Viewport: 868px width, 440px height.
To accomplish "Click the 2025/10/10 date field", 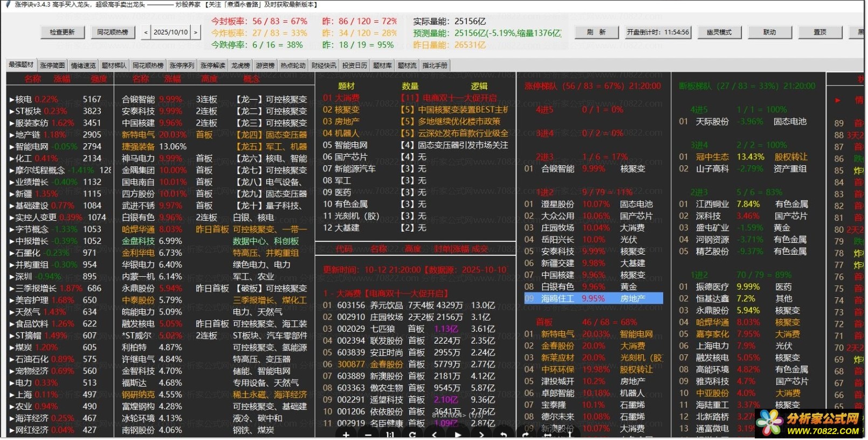I will 170,32.
